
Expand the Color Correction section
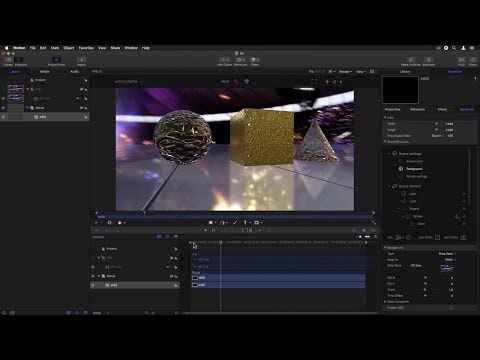(x=385, y=302)
